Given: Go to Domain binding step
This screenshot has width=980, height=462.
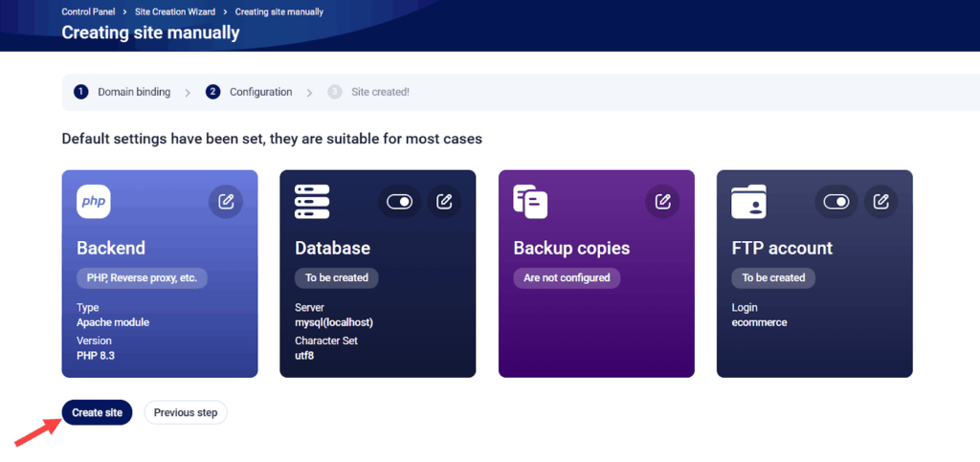Looking at the screenshot, I should point(122,92).
